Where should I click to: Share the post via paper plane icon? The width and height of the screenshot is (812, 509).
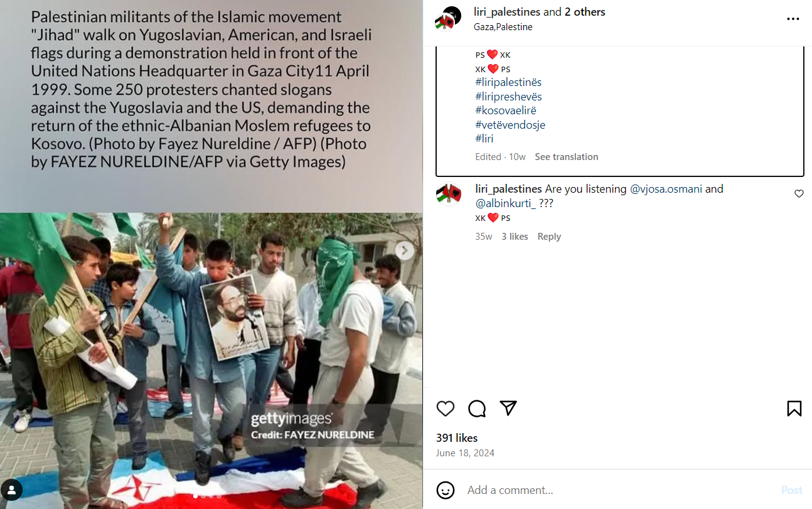point(508,408)
